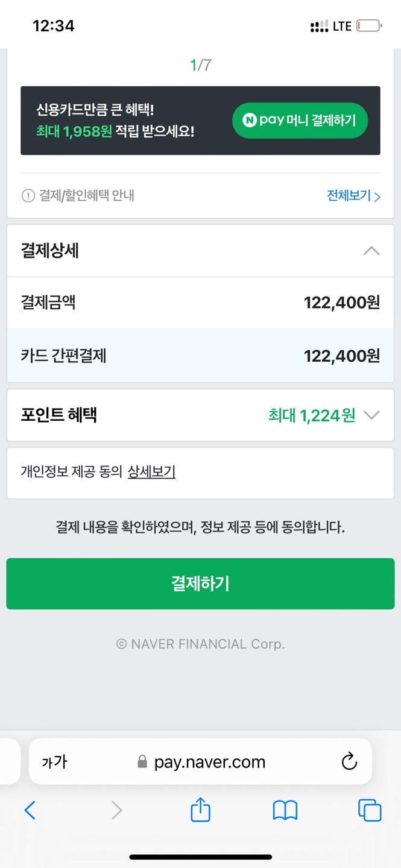The image size is (401, 868).
Task: Open the bookmarks book icon
Action: [285, 811]
